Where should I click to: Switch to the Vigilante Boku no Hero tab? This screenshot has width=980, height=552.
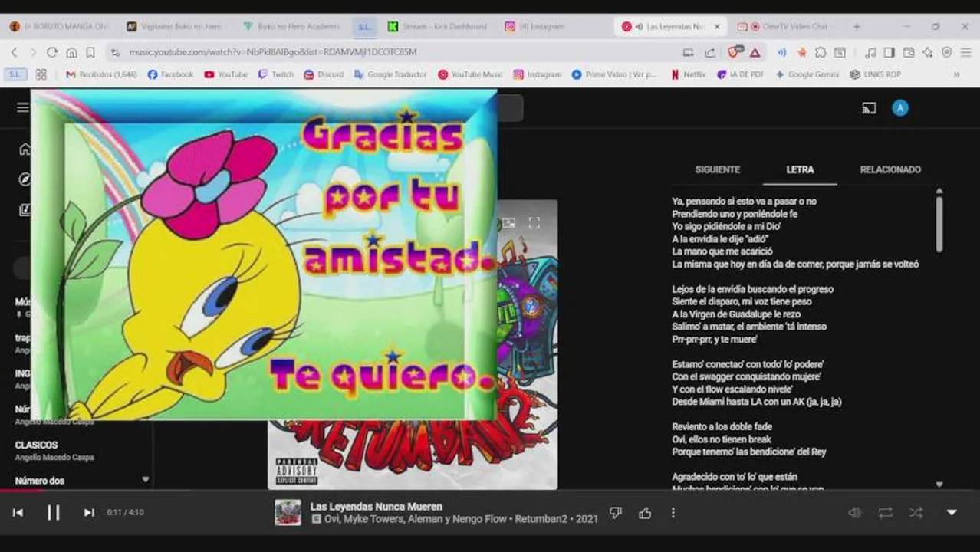(176, 26)
